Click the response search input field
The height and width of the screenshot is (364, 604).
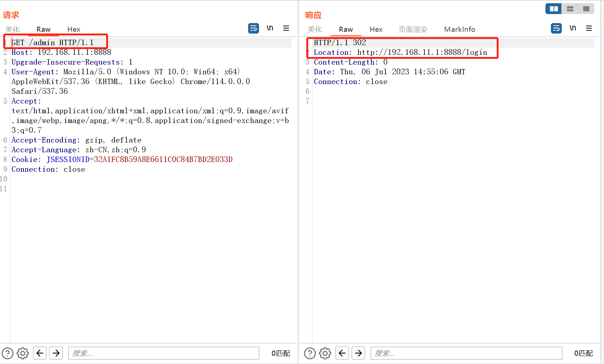pos(466,353)
